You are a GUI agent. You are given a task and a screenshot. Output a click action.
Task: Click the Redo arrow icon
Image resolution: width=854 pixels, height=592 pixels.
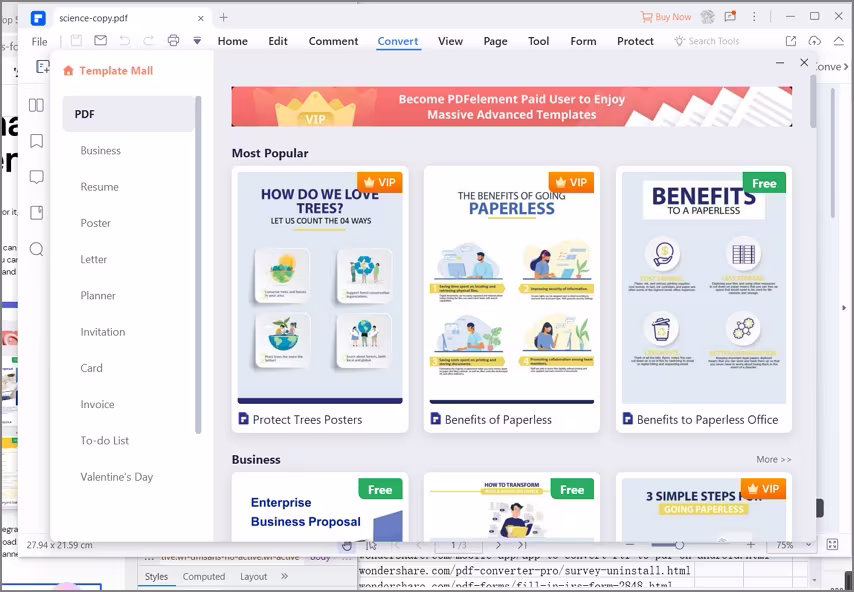click(x=148, y=40)
